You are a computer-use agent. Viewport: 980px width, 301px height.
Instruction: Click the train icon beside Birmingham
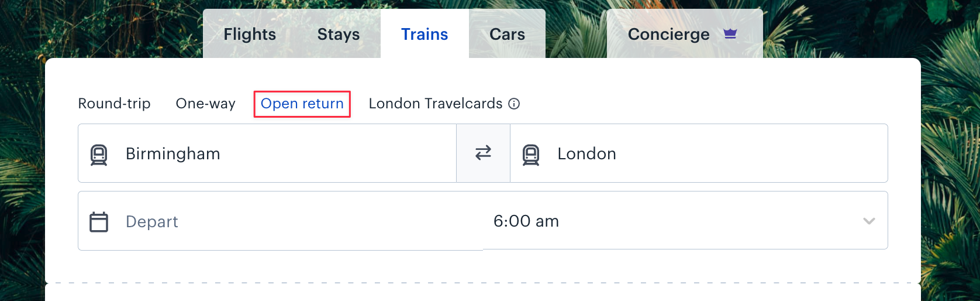coord(99,155)
